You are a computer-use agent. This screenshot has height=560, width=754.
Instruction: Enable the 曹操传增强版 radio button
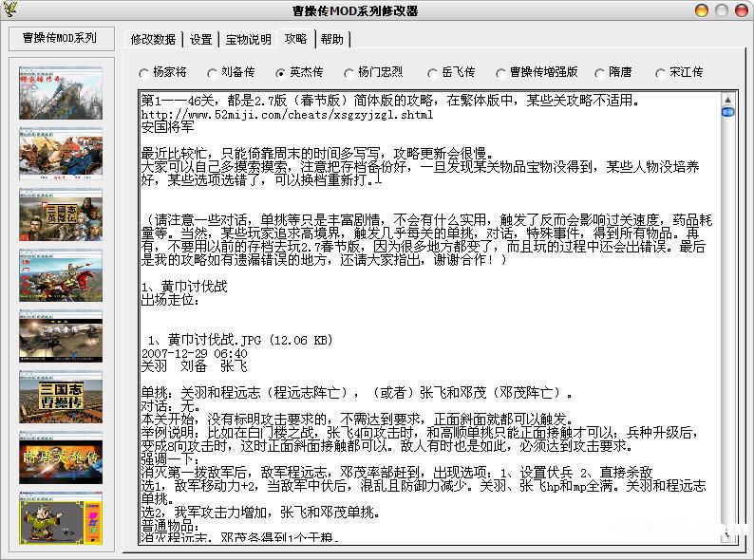tap(500, 72)
